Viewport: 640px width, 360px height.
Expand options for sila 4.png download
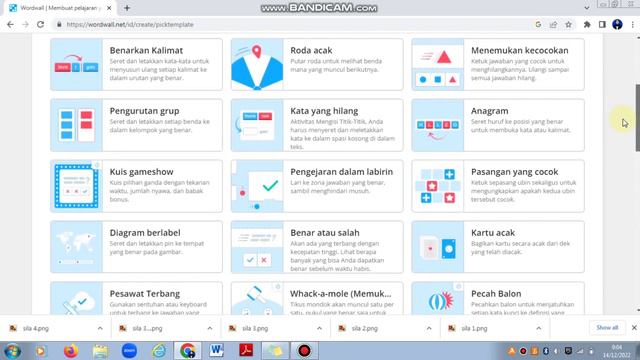[x=100, y=328]
